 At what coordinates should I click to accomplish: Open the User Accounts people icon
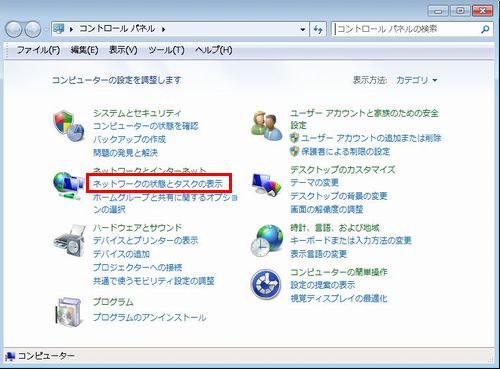pos(266,126)
